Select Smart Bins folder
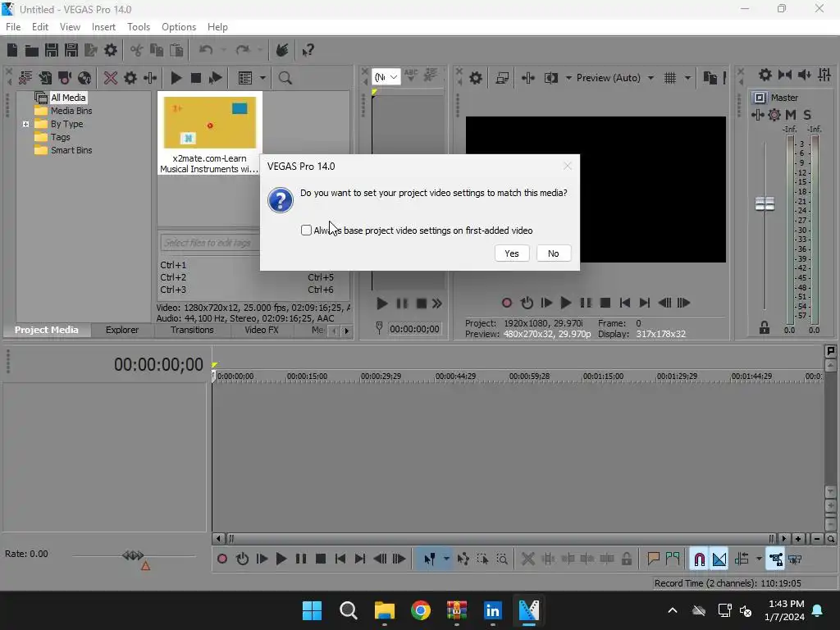840x630 pixels. point(71,151)
